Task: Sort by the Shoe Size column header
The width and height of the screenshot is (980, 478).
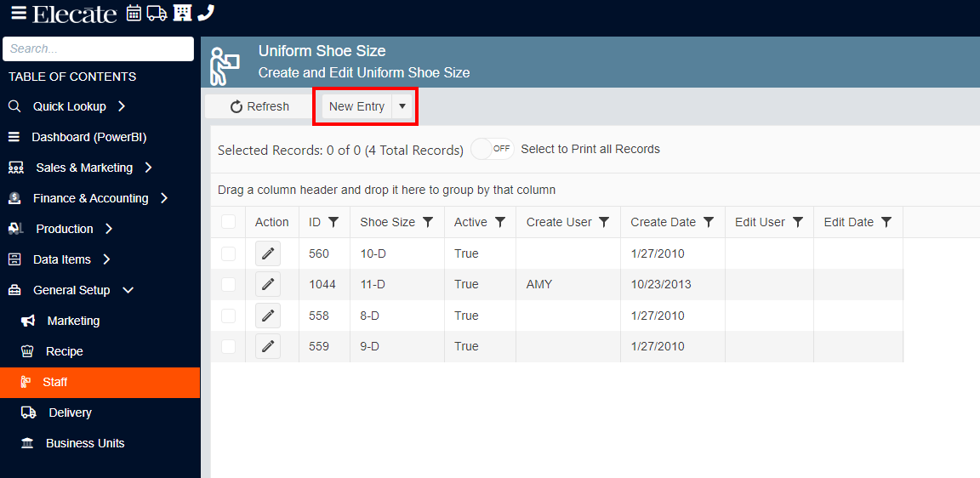Action: 388,222
